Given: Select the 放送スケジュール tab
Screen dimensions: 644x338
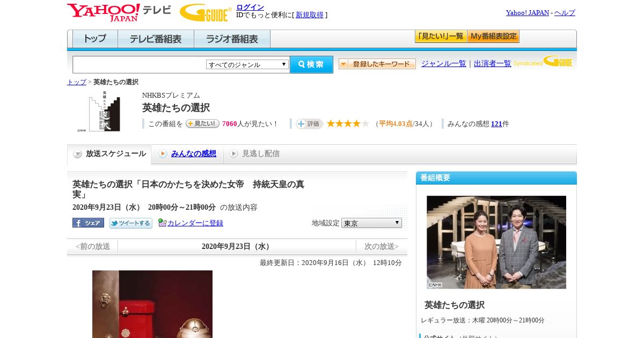Looking at the screenshot, I should pos(109,154).
